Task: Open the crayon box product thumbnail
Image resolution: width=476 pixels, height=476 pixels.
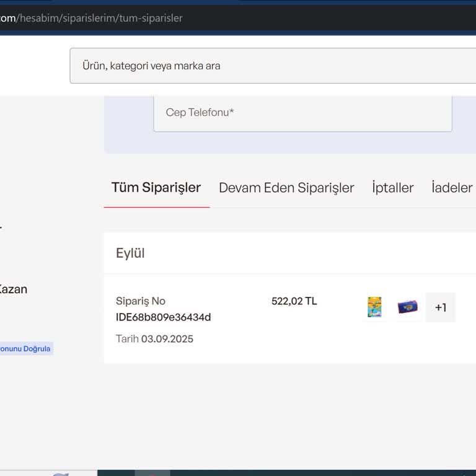Action: [x=374, y=307]
